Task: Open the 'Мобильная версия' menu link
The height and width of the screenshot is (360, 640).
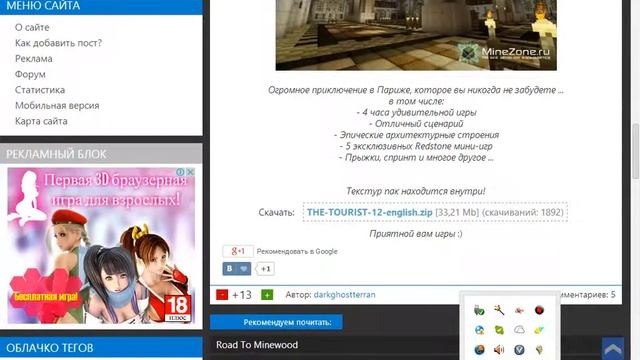Action: [57, 105]
